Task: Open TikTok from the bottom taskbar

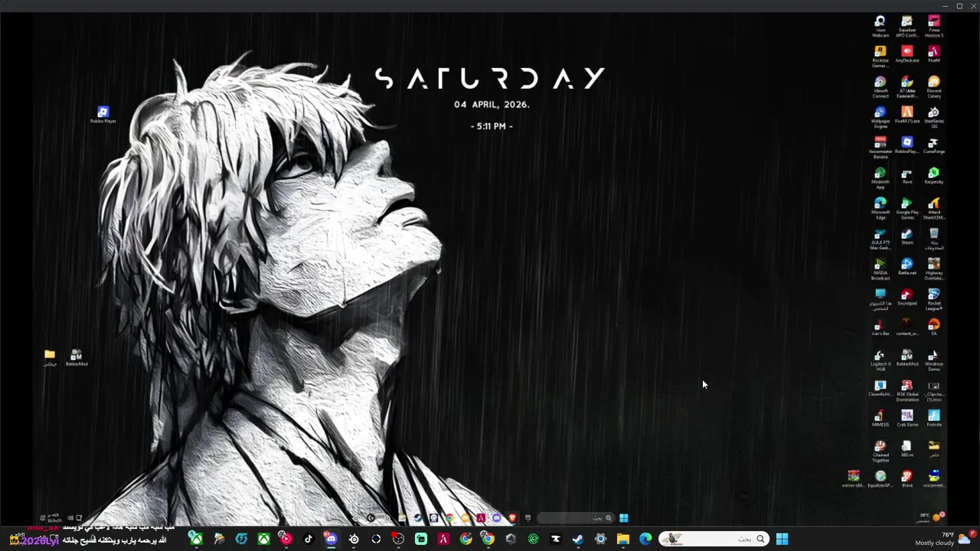Action: pos(309,539)
